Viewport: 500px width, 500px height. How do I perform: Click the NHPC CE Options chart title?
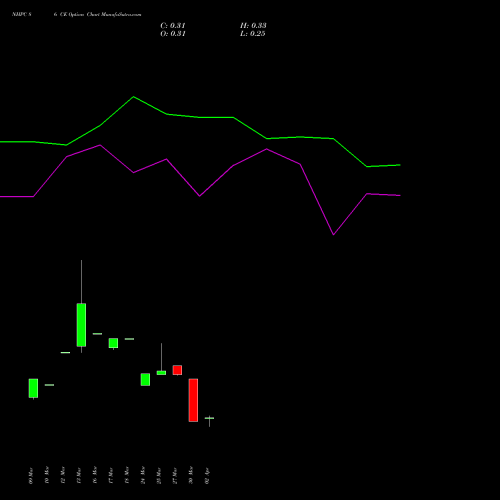(x=76, y=15)
